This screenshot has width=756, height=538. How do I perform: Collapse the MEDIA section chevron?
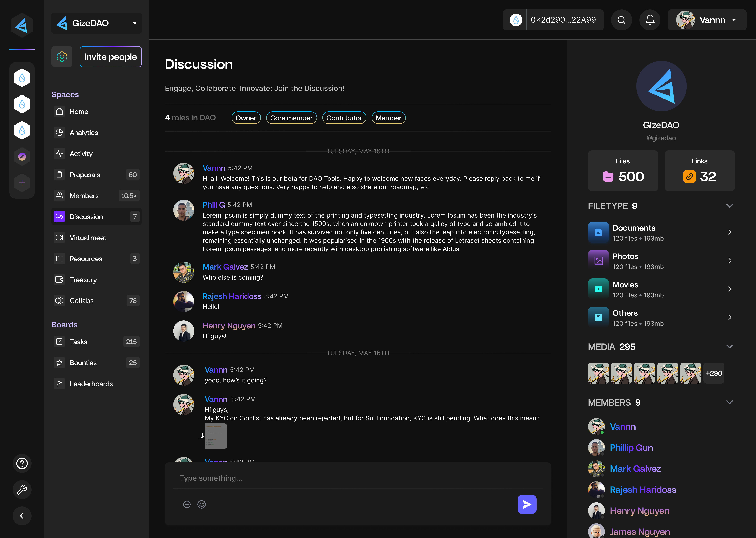tap(729, 346)
